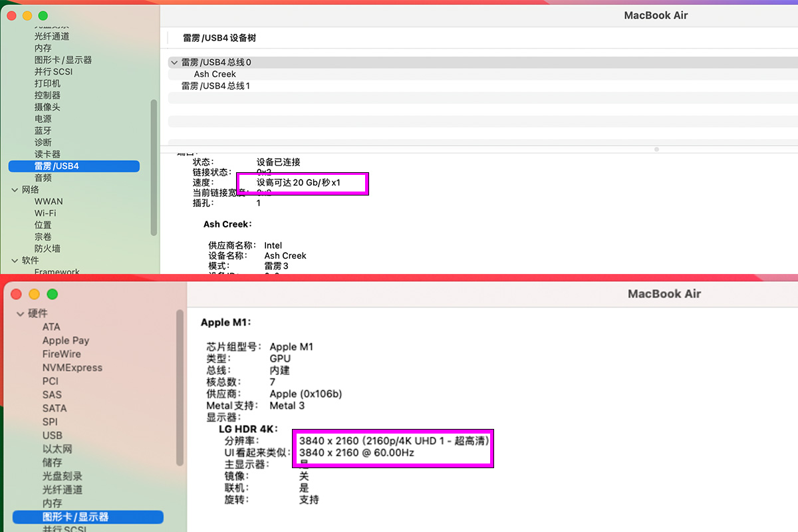Click the Ash Creek: section heading in details

(227, 224)
